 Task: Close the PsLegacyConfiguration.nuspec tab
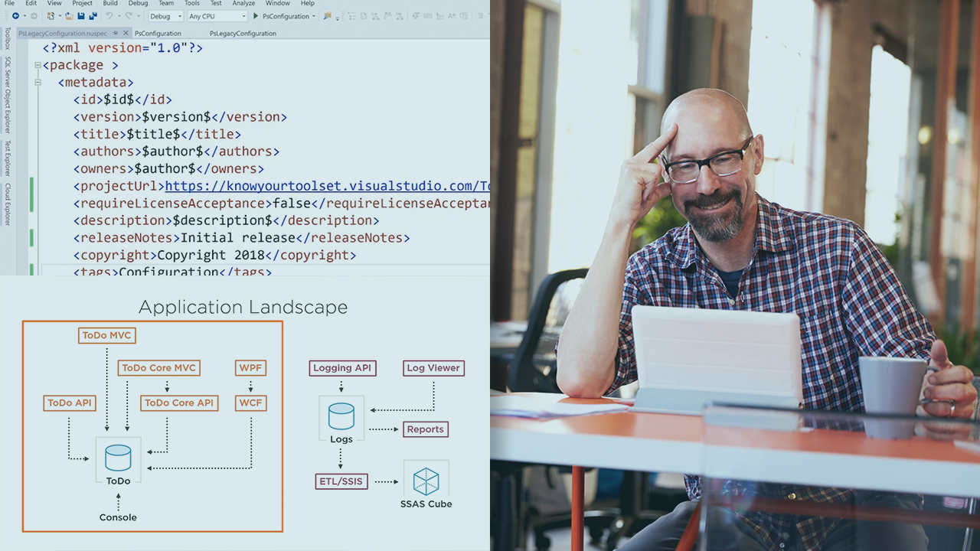click(x=126, y=33)
